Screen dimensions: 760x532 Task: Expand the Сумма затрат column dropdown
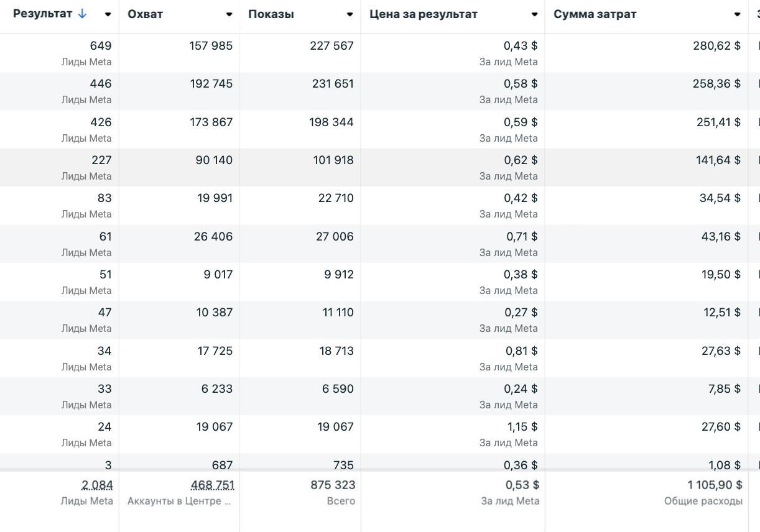(737, 14)
